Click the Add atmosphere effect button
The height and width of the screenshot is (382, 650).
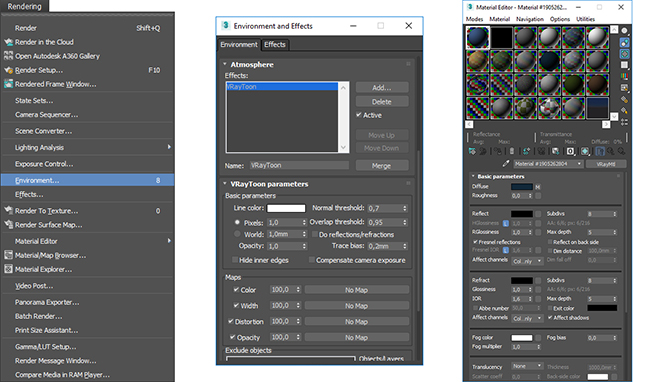coord(382,87)
